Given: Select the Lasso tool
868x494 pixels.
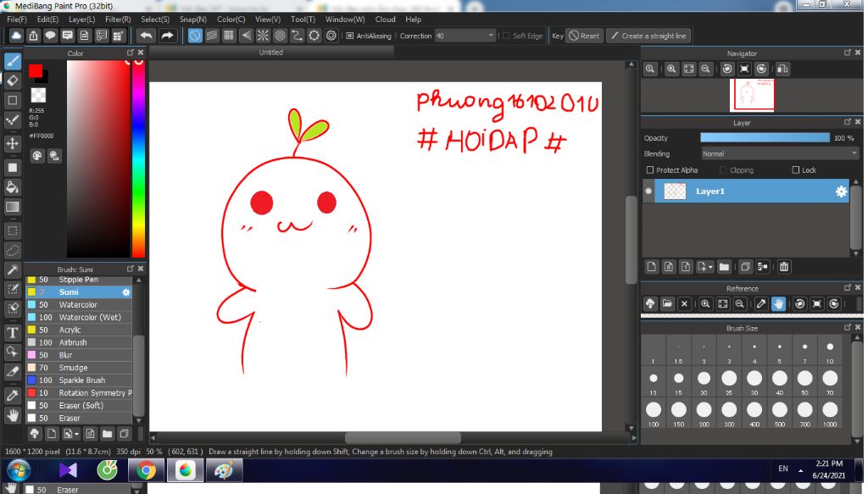Looking at the screenshot, I should pos(12,250).
